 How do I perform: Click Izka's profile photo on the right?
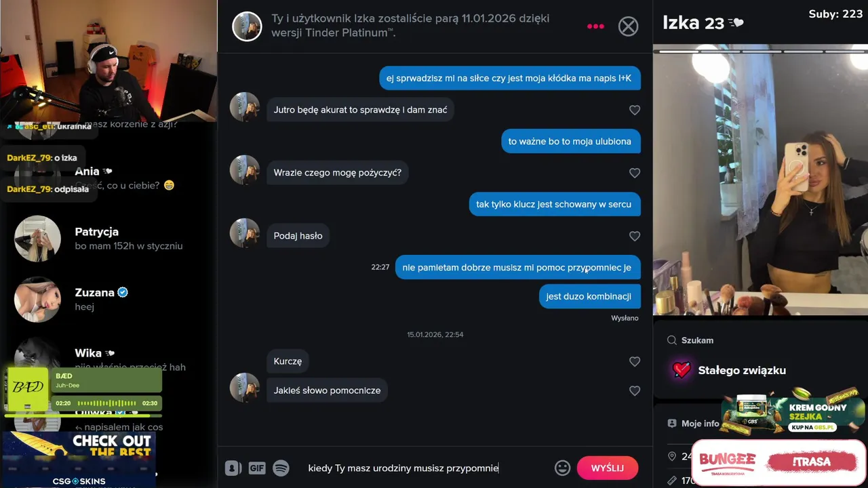pos(760,180)
